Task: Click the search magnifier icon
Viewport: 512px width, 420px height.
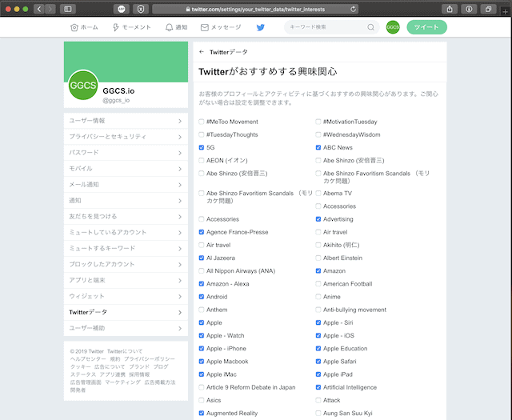Action: point(370,27)
